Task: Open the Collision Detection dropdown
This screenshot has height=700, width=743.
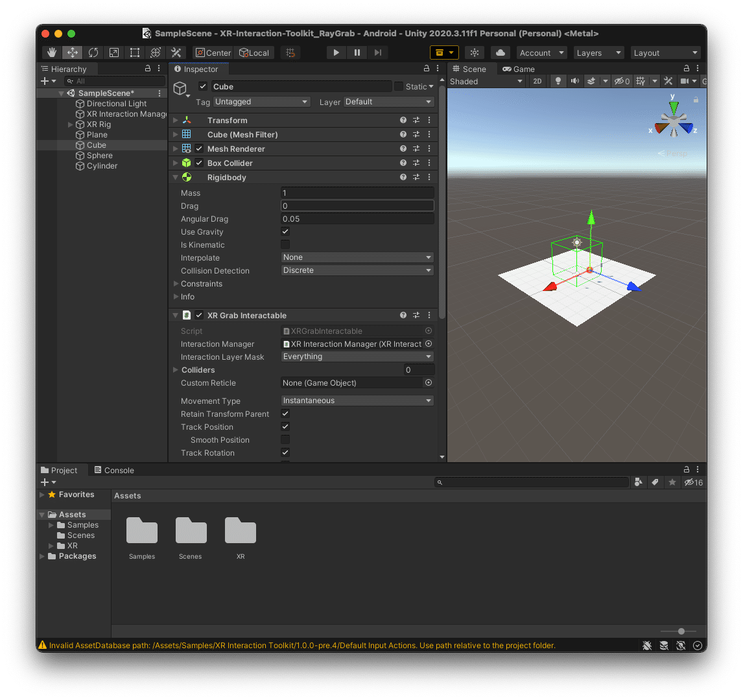Action: (x=357, y=270)
